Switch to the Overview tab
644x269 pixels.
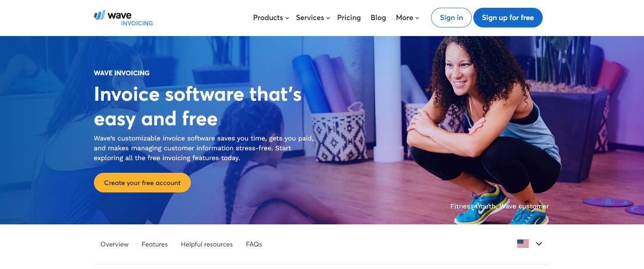click(114, 244)
